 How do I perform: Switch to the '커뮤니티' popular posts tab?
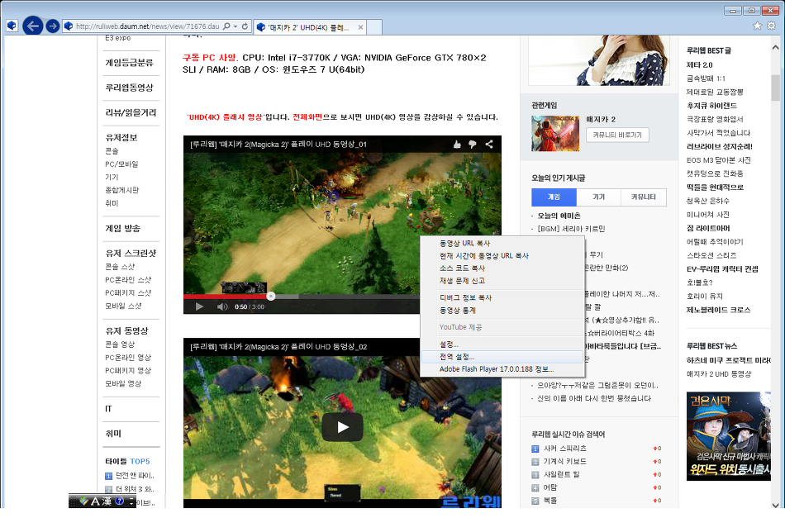[x=644, y=197]
